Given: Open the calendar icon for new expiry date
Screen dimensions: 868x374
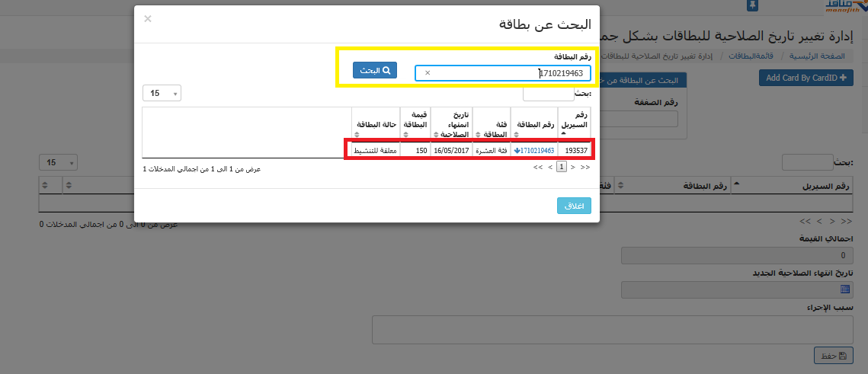Looking at the screenshot, I should pos(844,289).
